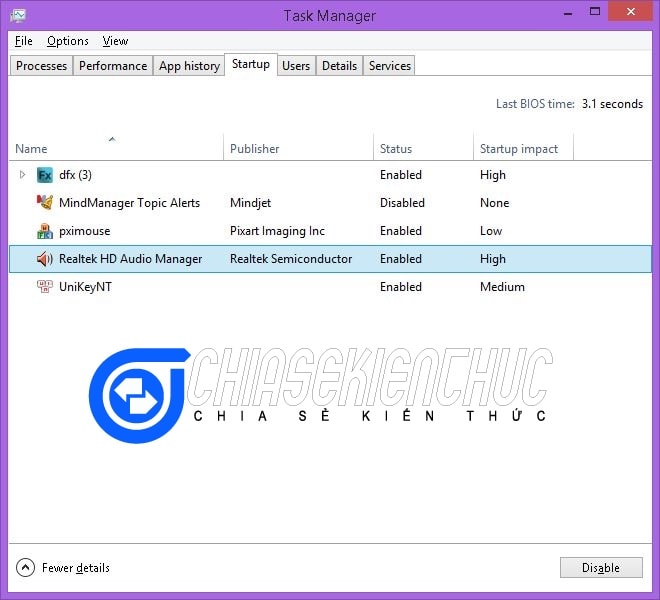Click the Enabled status for UniKeyNT
The width and height of the screenshot is (660, 600).
click(x=401, y=287)
